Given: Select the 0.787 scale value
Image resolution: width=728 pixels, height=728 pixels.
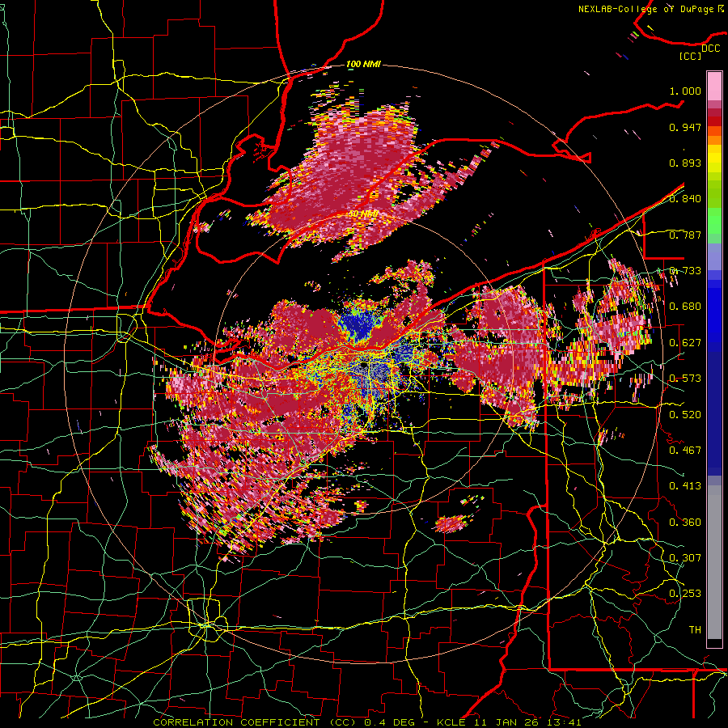Looking at the screenshot, I should (x=685, y=235).
